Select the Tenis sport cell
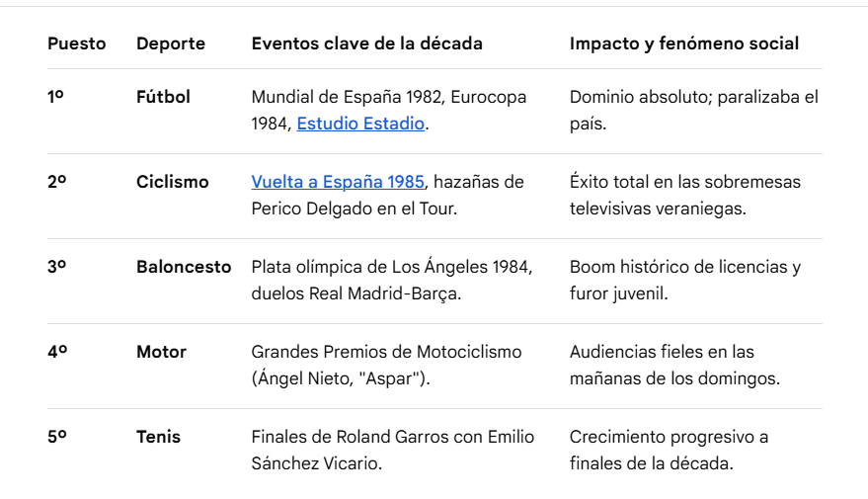 pos(158,437)
